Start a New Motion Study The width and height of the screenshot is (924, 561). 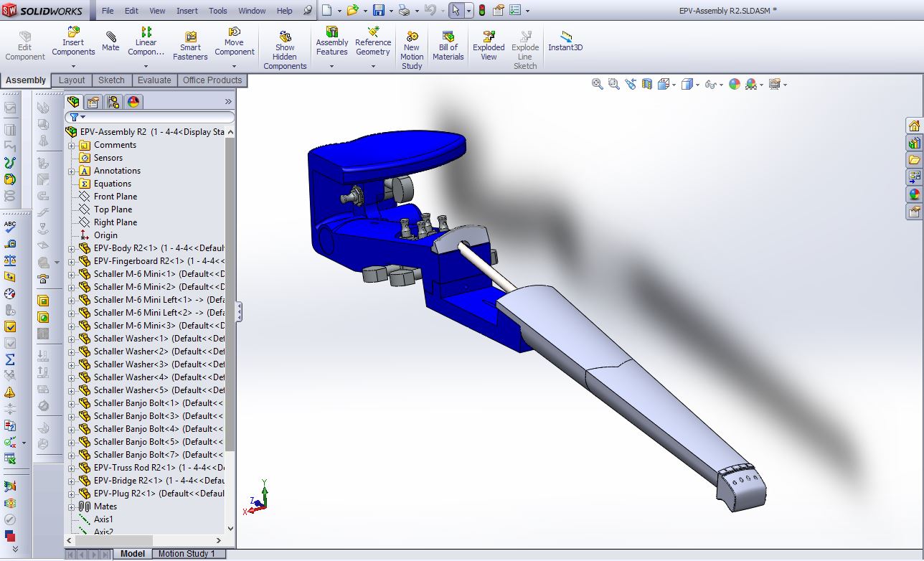coord(412,50)
